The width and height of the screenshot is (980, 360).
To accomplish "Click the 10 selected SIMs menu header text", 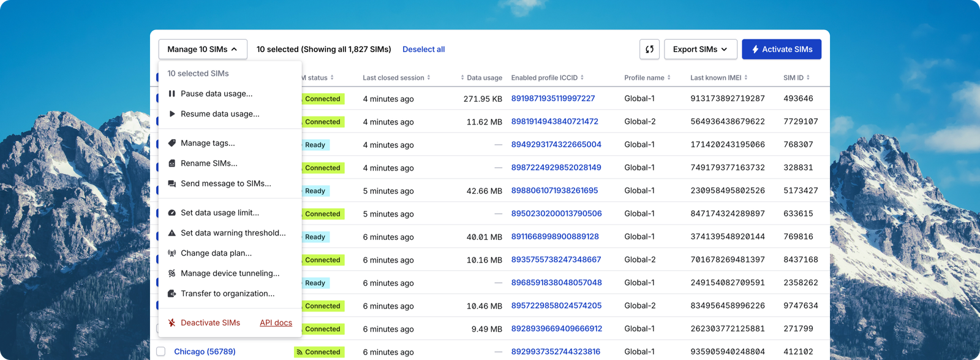I will point(198,74).
